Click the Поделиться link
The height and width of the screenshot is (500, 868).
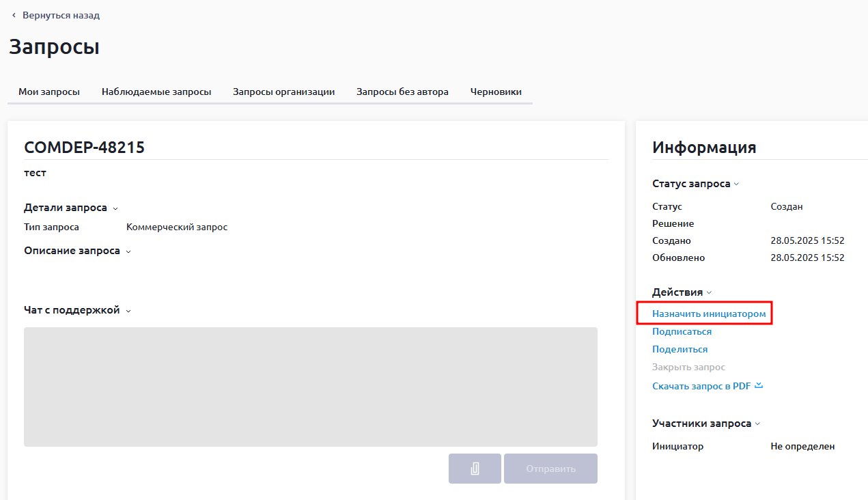click(680, 349)
